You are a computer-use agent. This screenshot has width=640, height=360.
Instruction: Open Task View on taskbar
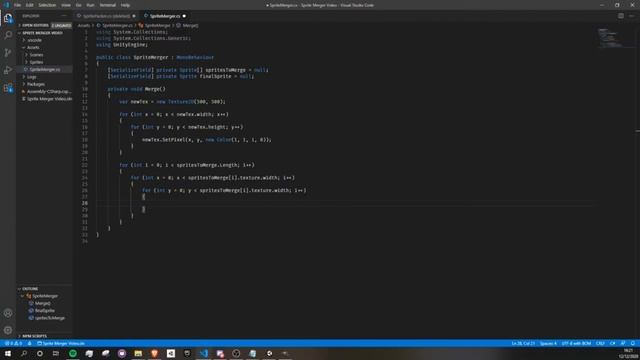click(x=56, y=353)
